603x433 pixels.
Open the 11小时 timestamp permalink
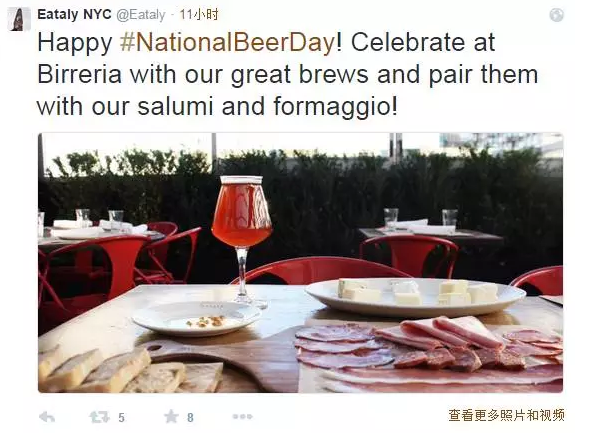tap(199, 15)
